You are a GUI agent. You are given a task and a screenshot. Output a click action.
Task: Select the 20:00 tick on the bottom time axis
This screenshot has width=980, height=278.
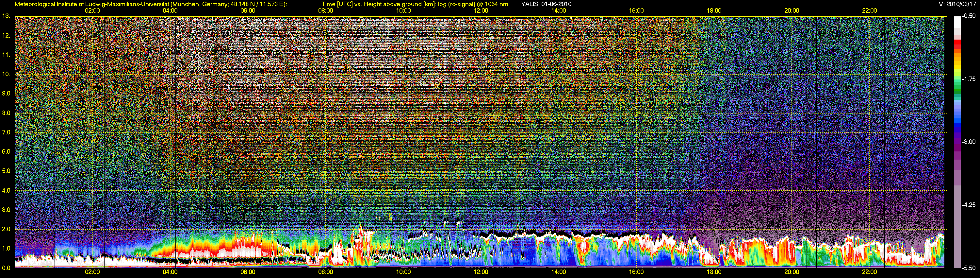[x=792, y=272]
